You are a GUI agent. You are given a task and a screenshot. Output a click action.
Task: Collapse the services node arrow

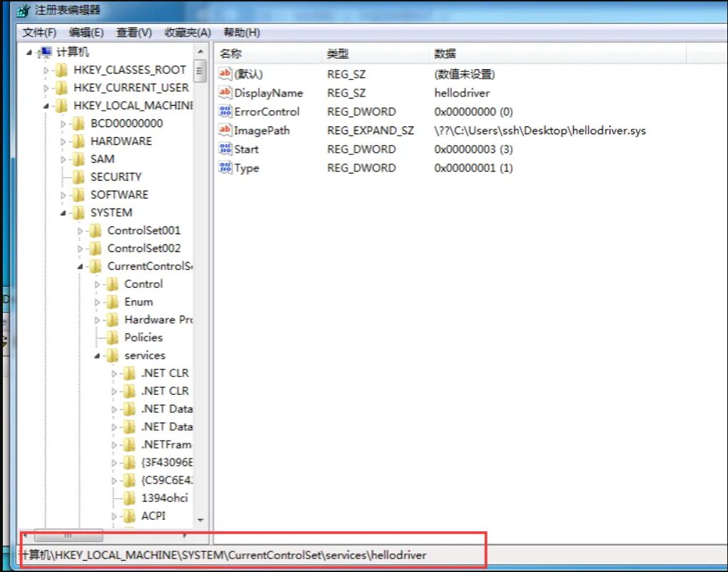point(97,356)
